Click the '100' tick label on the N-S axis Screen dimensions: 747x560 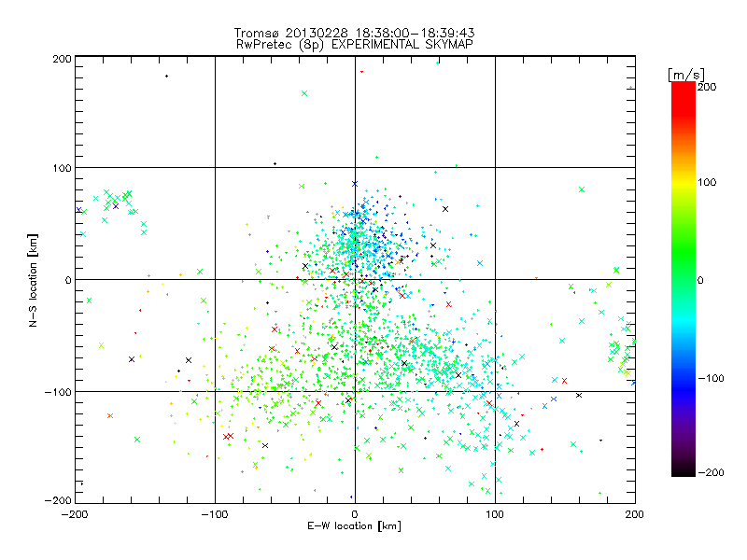click(x=62, y=168)
